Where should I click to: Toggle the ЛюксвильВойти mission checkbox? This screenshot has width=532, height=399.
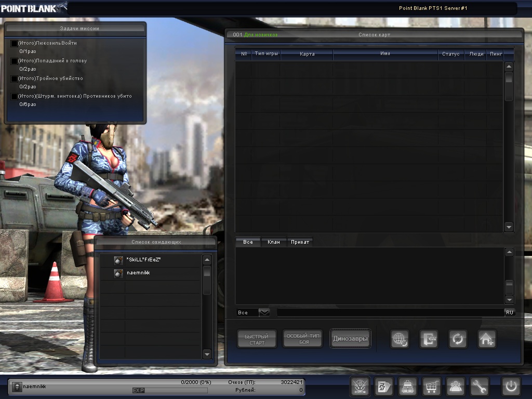[14, 44]
